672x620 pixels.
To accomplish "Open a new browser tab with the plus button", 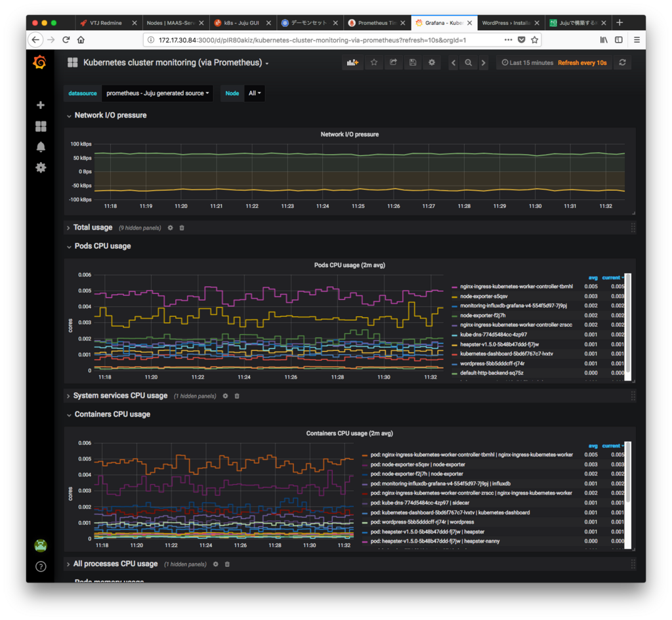I will click(619, 23).
